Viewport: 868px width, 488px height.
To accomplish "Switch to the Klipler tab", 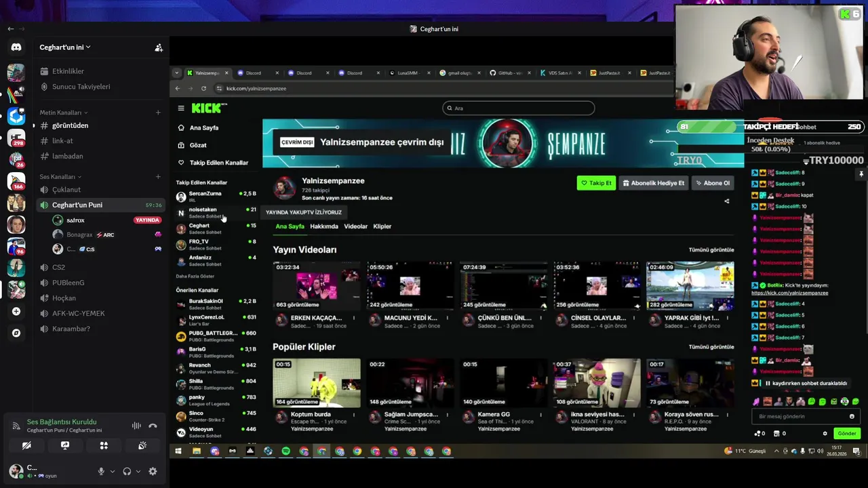I will pyautogui.click(x=382, y=226).
